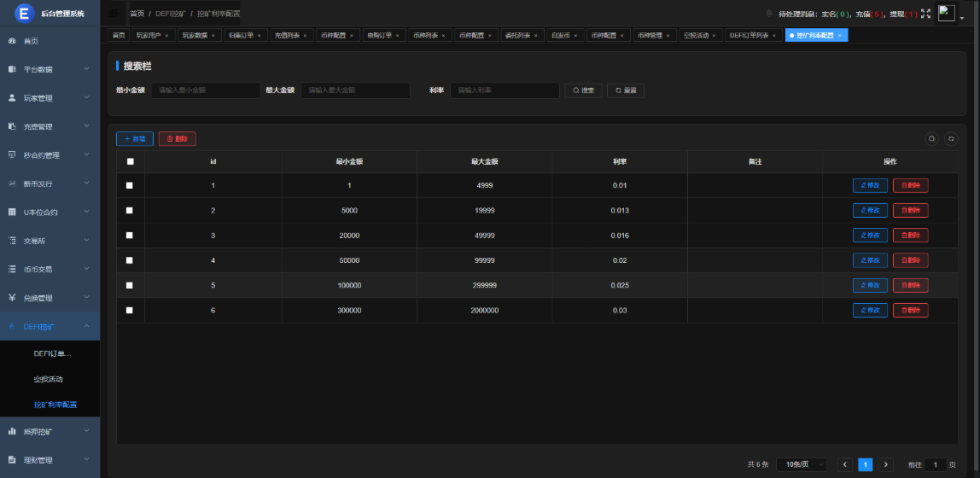Click the round refresh icon above table
This screenshot has height=478, width=980.
(951, 138)
